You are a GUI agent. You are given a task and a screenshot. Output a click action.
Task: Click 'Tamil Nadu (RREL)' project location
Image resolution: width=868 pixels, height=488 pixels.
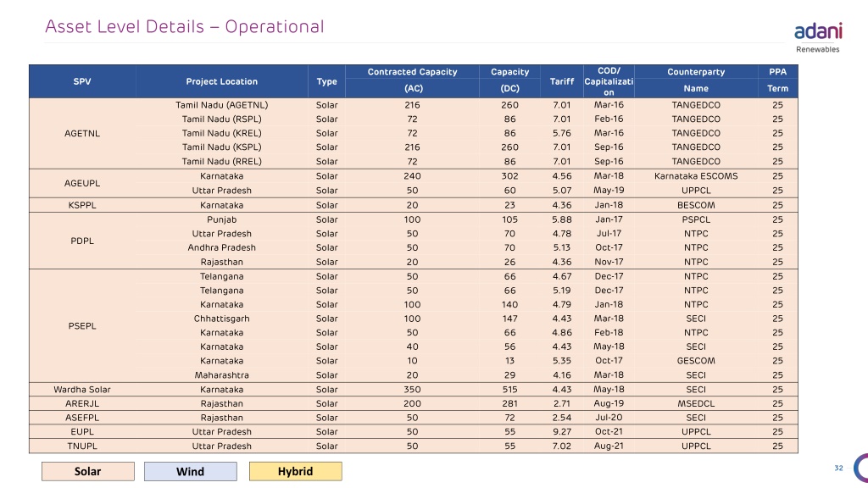(x=221, y=162)
